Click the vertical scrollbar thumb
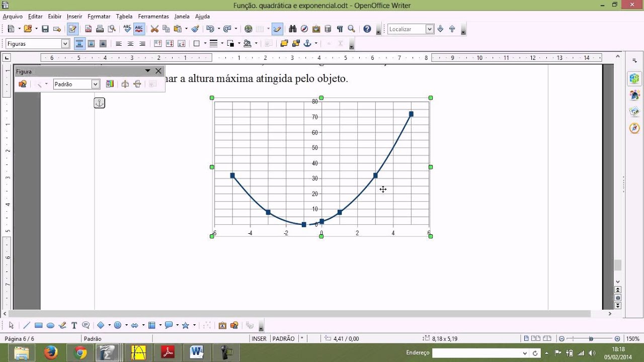 click(x=618, y=265)
